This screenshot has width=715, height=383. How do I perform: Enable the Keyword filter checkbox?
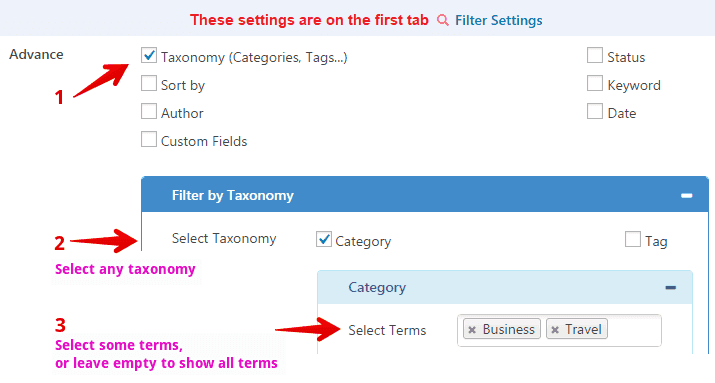595,83
